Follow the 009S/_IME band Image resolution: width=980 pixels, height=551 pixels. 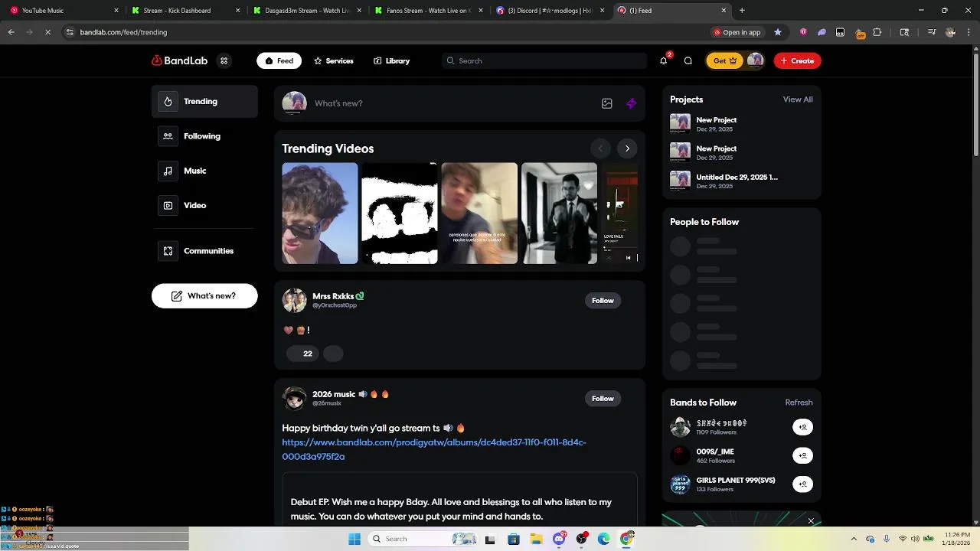[x=802, y=455]
